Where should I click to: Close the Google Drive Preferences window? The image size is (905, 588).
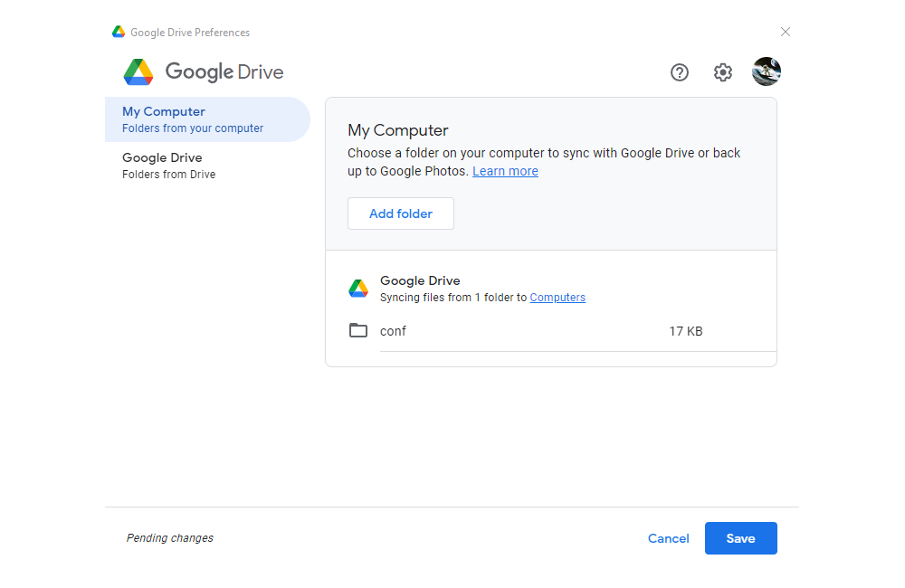[x=785, y=32]
